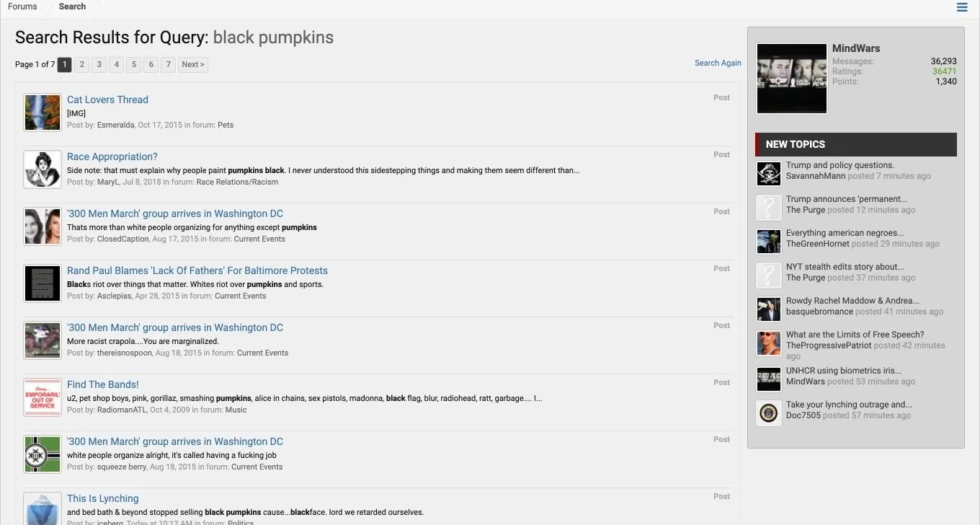Open 'What are the Limits of Free Speech?' topic
This screenshot has height=525, width=980.
[x=855, y=335]
